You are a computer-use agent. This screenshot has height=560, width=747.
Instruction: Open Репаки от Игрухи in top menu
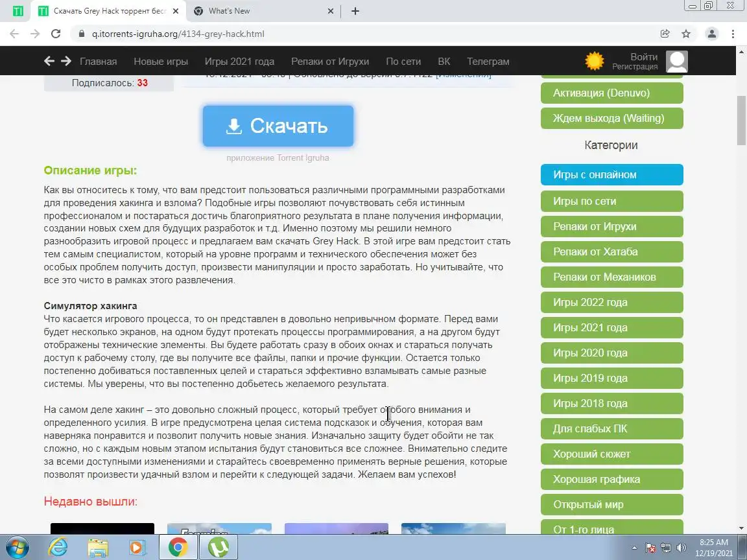tap(330, 62)
